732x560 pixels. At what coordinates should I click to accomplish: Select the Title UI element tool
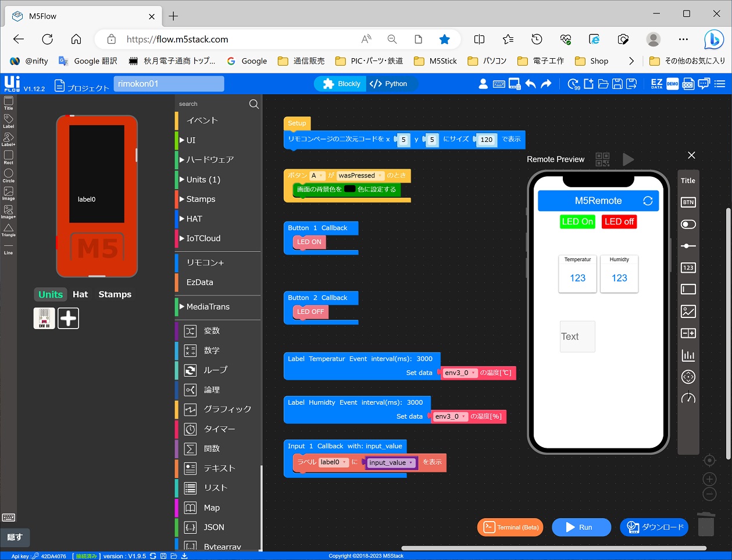[8, 103]
